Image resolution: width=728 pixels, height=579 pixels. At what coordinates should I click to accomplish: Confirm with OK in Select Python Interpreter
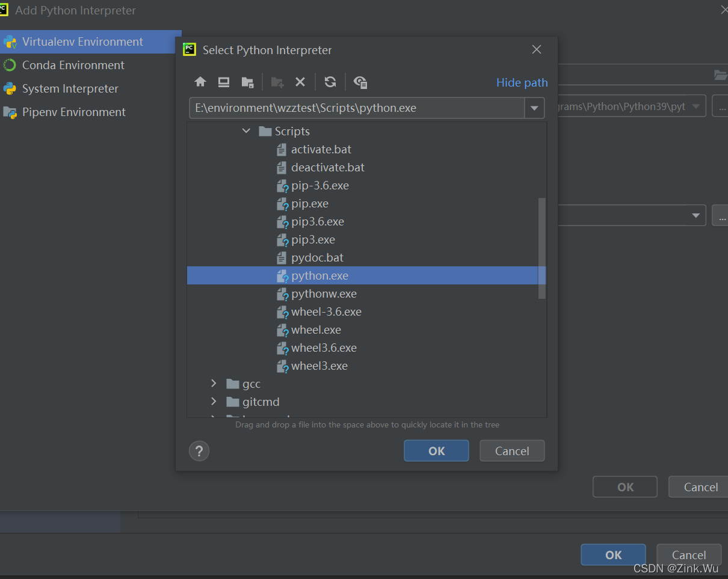tap(436, 451)
